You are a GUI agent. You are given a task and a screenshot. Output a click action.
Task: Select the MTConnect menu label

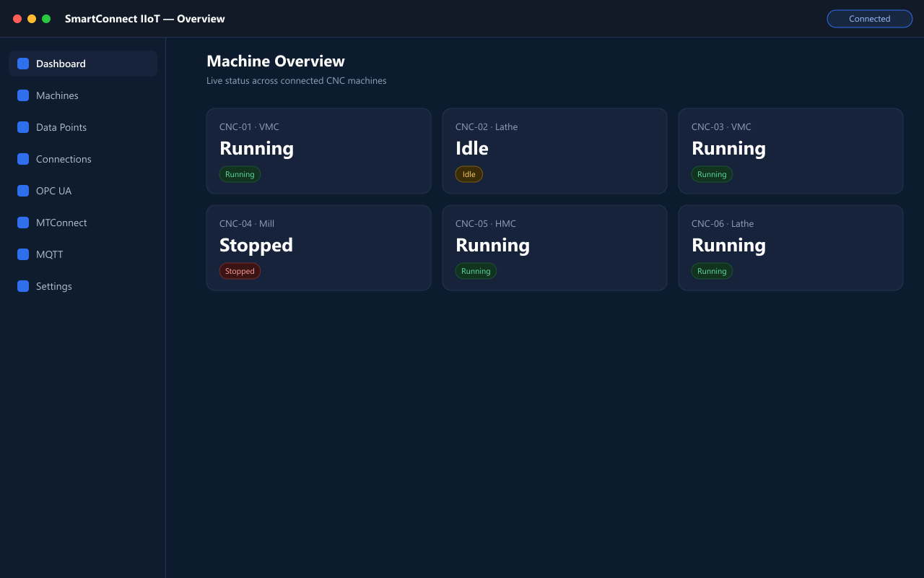coord(61,223)
